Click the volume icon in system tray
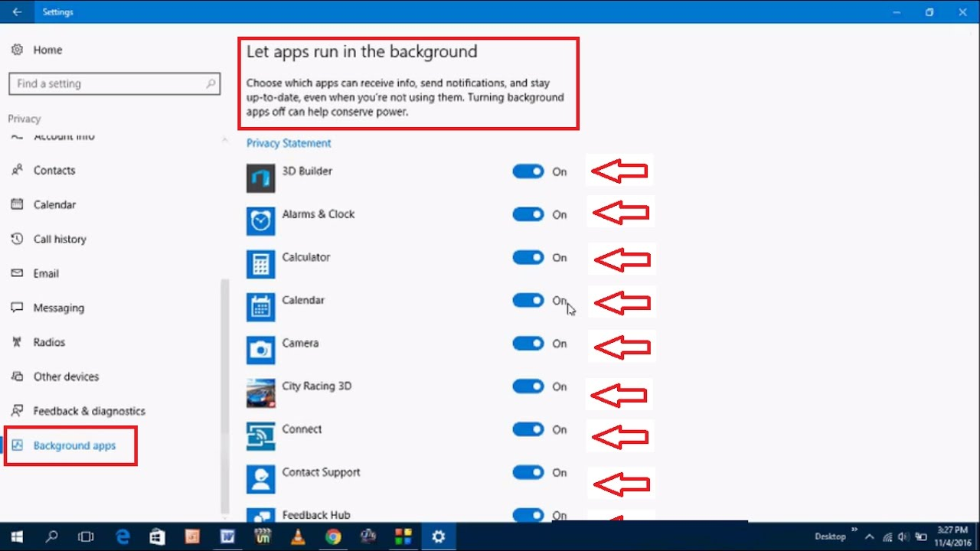980x551 pixels. pos(904,536)
